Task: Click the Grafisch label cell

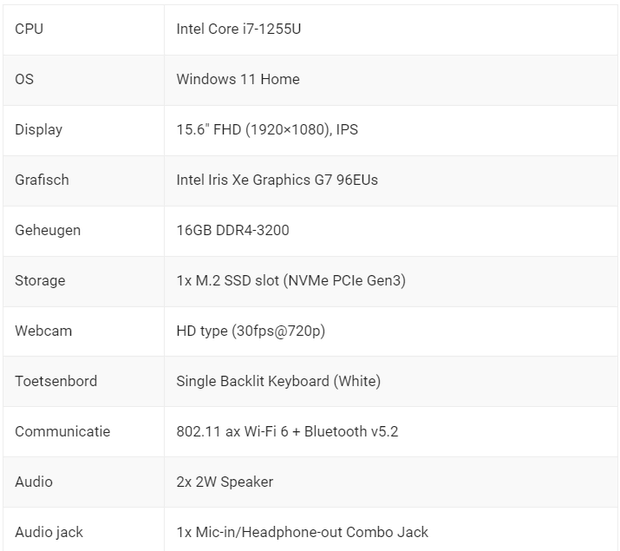Action: point(42,180)
